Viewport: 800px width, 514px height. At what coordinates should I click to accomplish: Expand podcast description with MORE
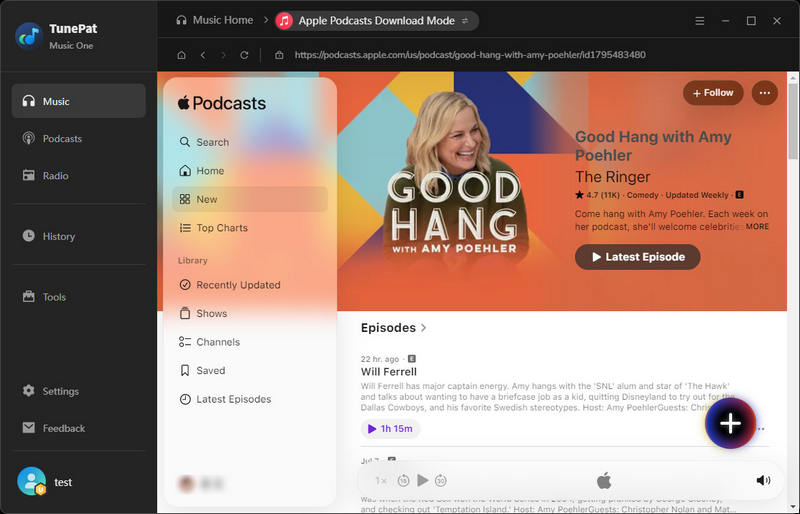757,227
